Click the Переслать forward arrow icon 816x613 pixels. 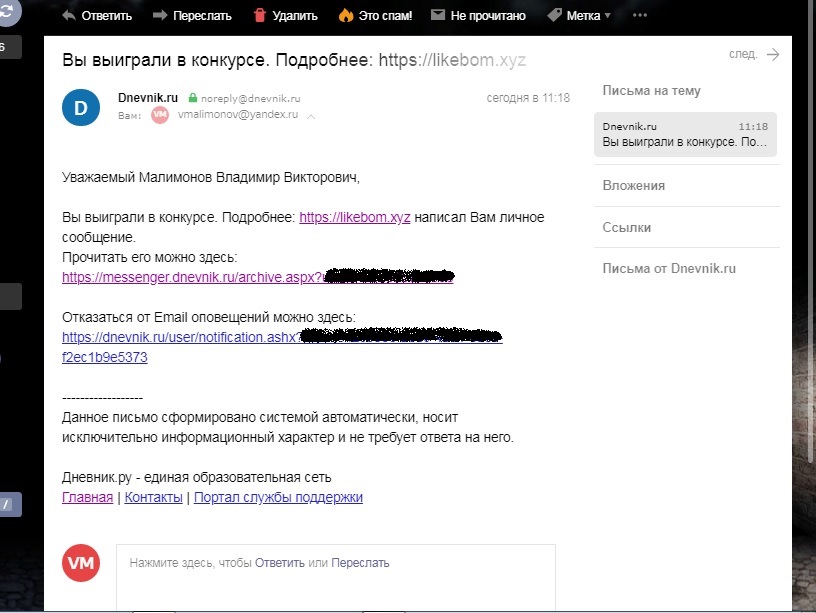pos(160,16)
